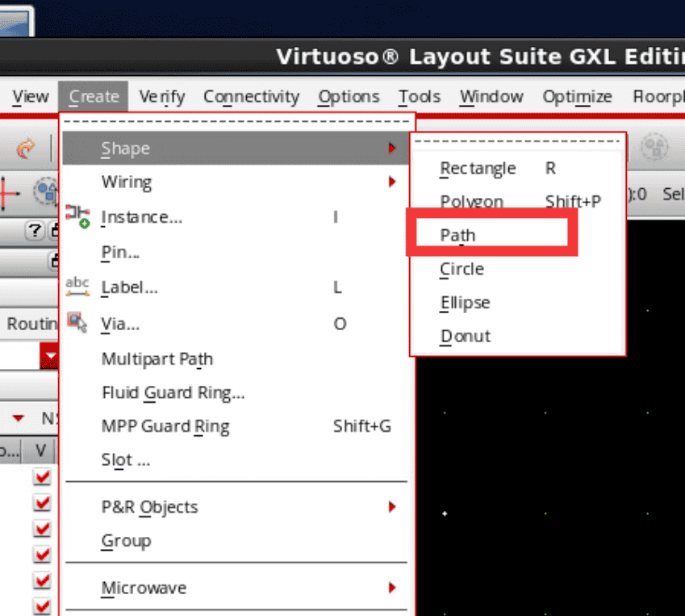This screenshot has width=685, height=616.
Task: Click the Microwave submenu arrow
Action: pos(392,588)
